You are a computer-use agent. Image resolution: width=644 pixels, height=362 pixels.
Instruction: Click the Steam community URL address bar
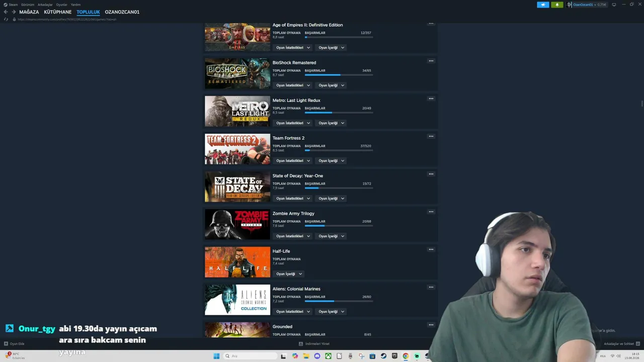tap(67, 20)
